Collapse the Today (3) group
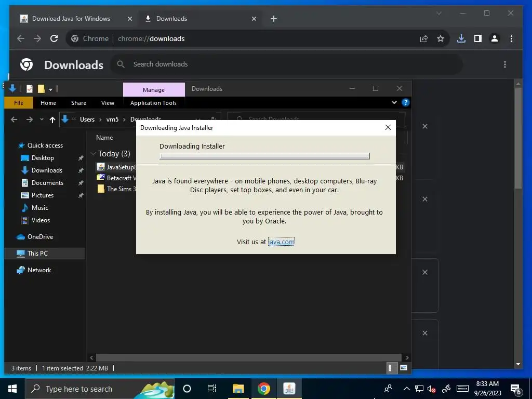This screenshot has height=399, width=532. coord(93,154)
